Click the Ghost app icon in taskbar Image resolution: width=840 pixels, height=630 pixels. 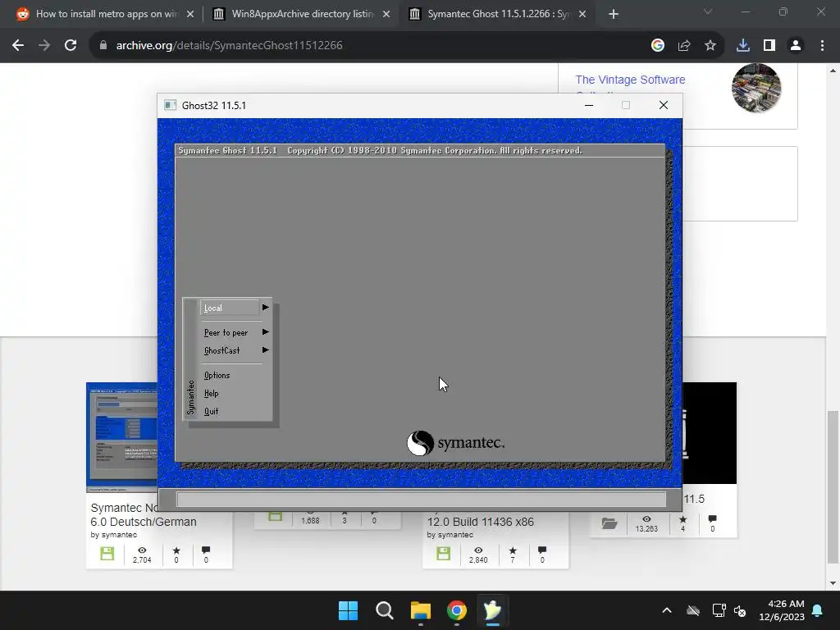point(492,610)
